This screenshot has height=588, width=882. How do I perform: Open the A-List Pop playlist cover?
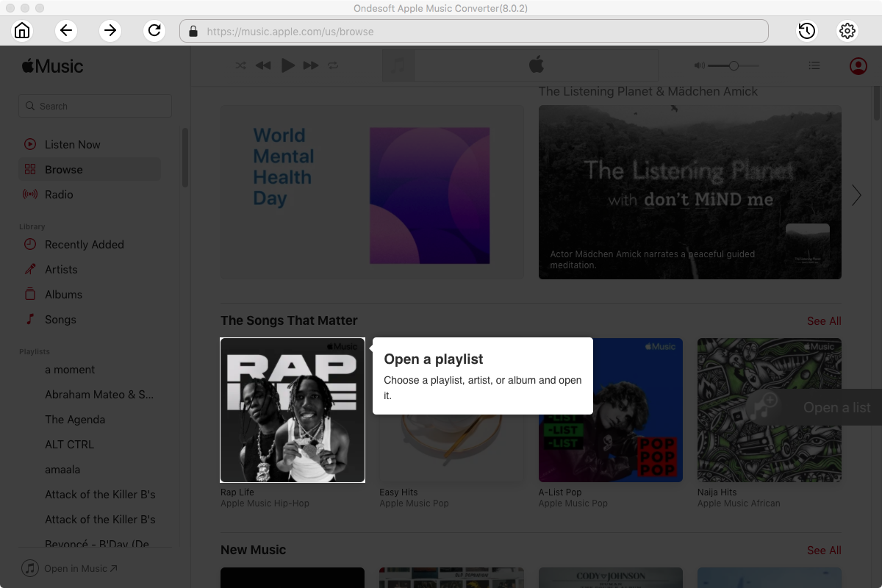611,410
